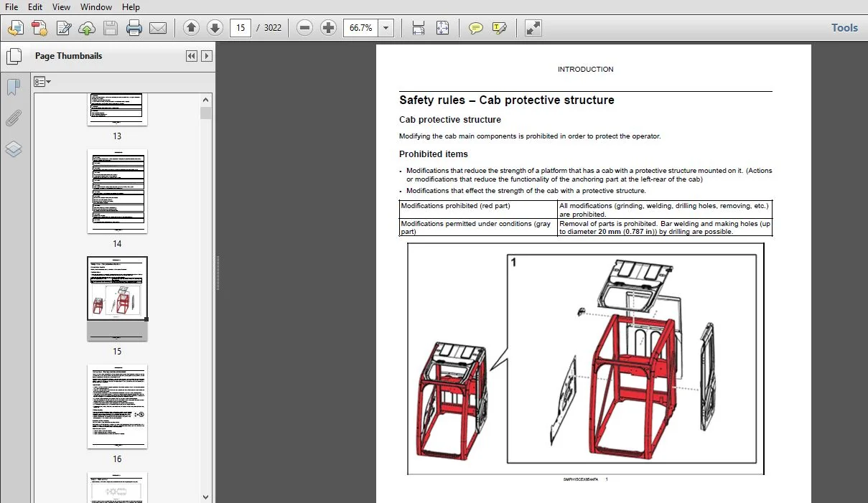Click the read mode expand icon
The height and width of the screenshot is (503, 868).
(x=533, y=28)
